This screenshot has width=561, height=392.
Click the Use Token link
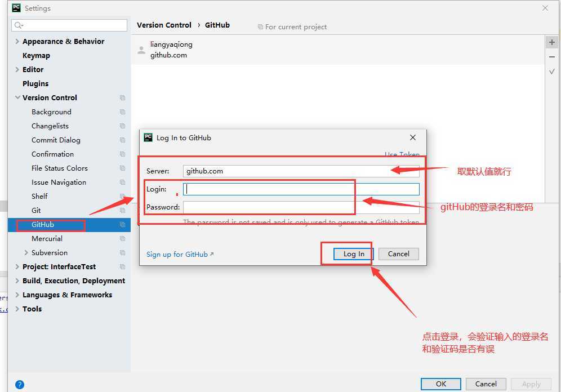[x=402, y=154]
